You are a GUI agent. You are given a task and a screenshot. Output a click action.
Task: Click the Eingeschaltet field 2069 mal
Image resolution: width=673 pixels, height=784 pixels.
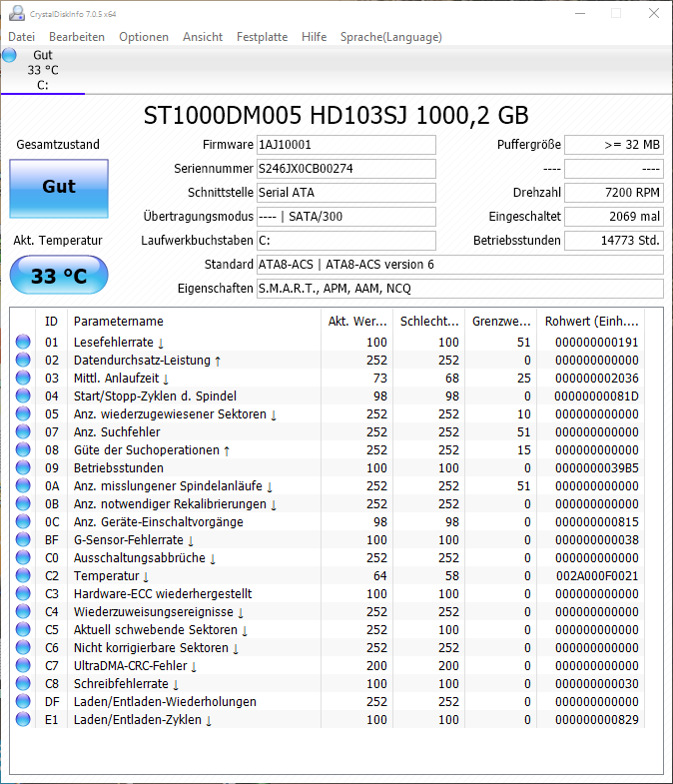(x=614, y=217)
